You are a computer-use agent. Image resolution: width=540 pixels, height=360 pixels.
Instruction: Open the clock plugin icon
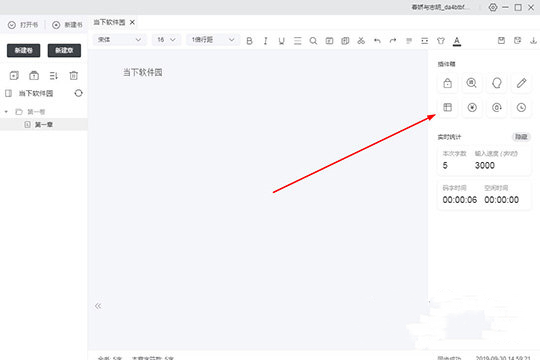521,107
